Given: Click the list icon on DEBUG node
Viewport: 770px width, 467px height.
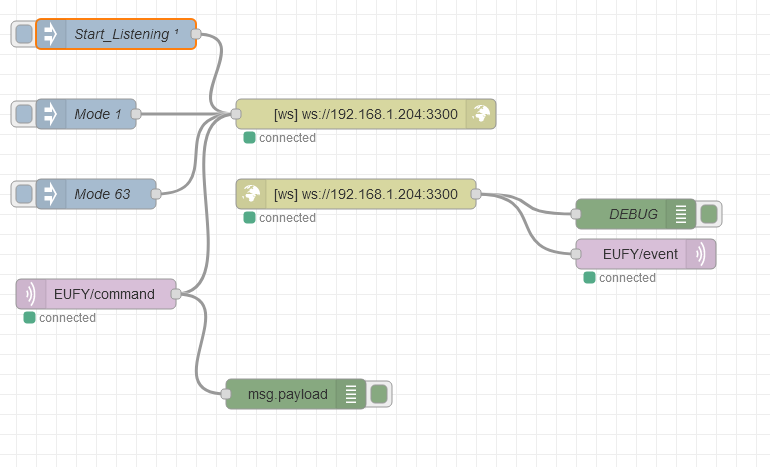Looking at the screenshot, I should (681, 214).
